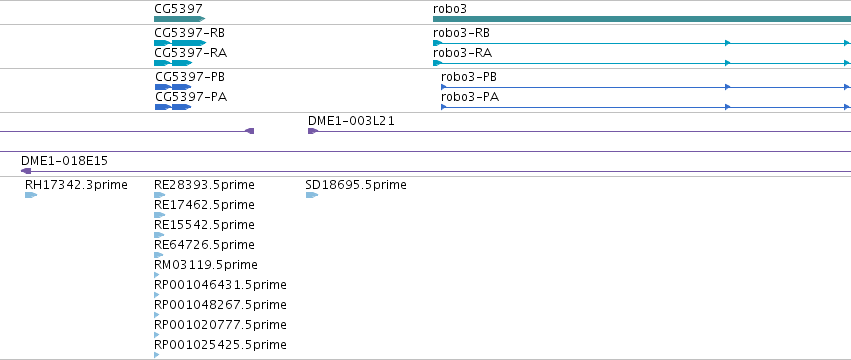Click the RE28393.5prime EST arrow
This screenshot has width=851, height=360.
[160, 195]
